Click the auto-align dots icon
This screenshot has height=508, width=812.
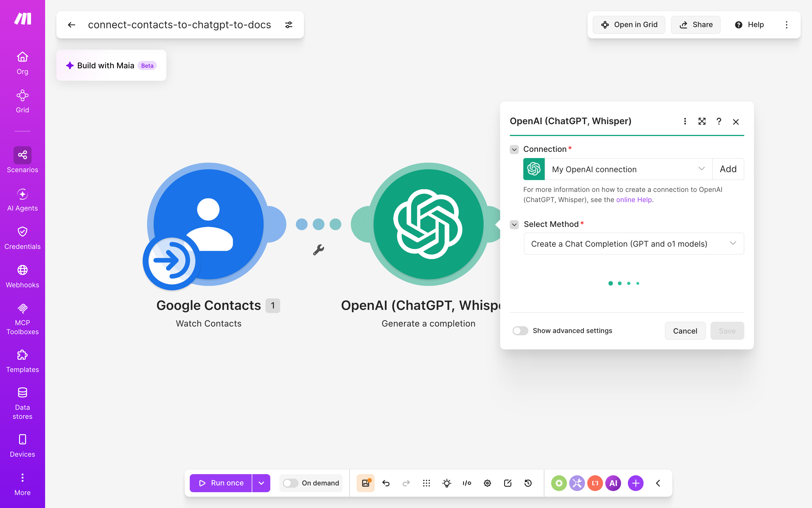coord(427,483)
